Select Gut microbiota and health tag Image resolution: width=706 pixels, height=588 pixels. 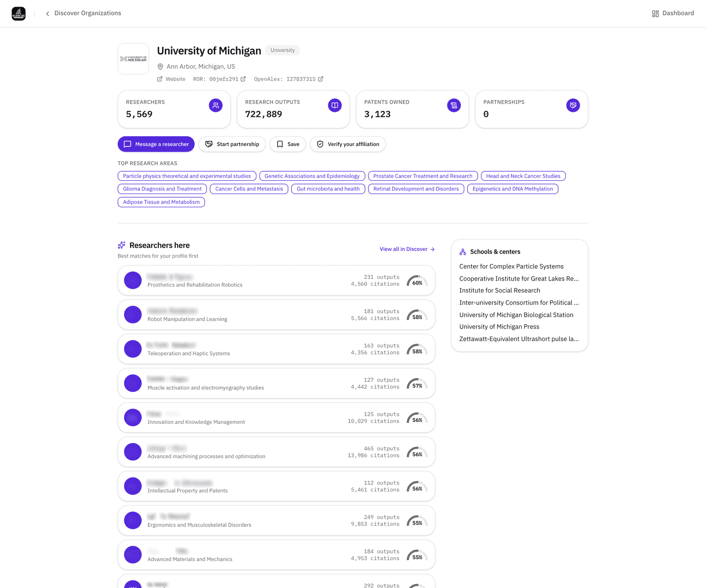point(328,189)
